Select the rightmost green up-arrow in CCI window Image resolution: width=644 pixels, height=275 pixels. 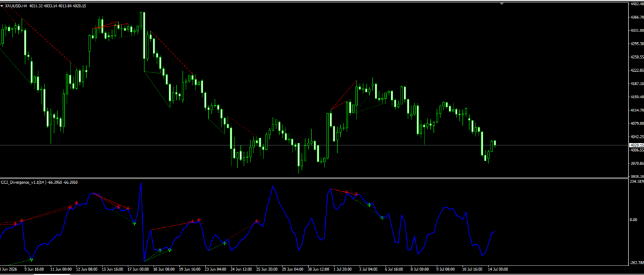382,217
